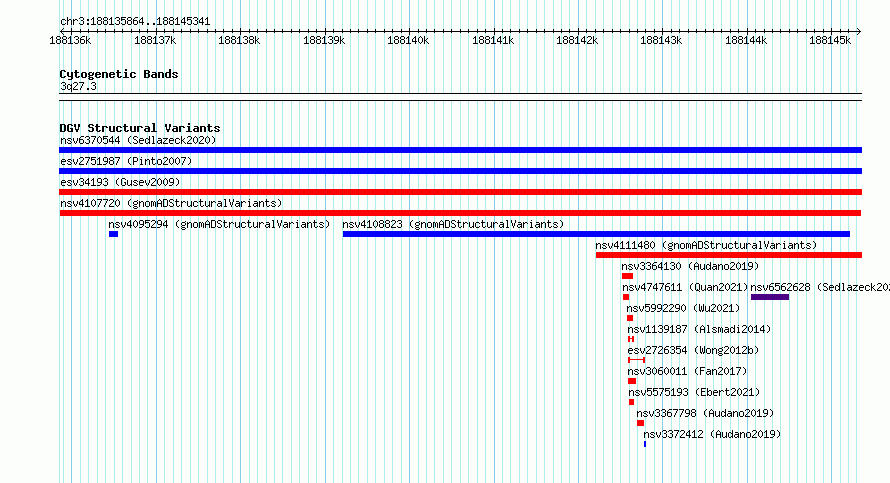Viewport: 890px width, 483px height.
Task: Open nsv5575193 (Ebert2021) label
Action: pyautogui.click(x=694, y=392)
